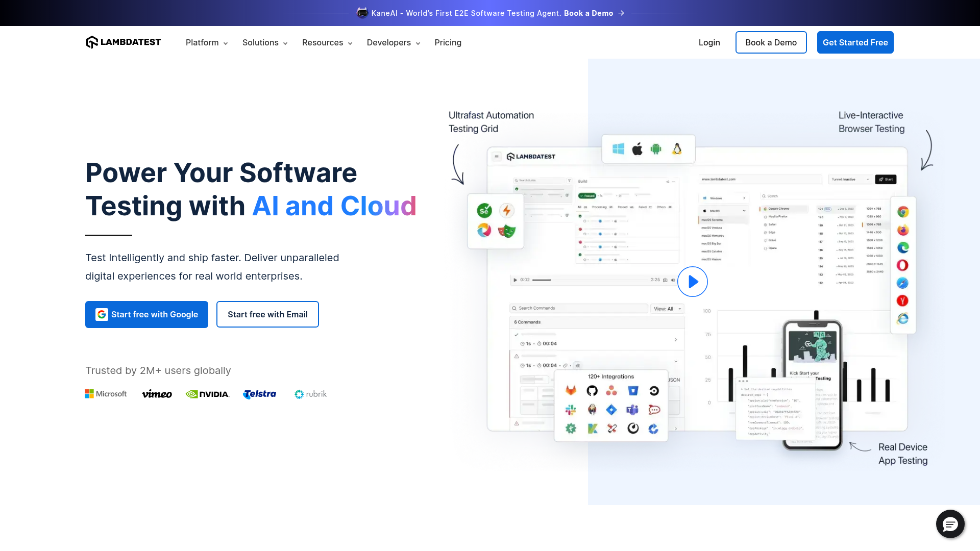Collapse the MacOS version list
Image resolution: width=980 pixels, height=551 pixels.
(x=744, y=211)
